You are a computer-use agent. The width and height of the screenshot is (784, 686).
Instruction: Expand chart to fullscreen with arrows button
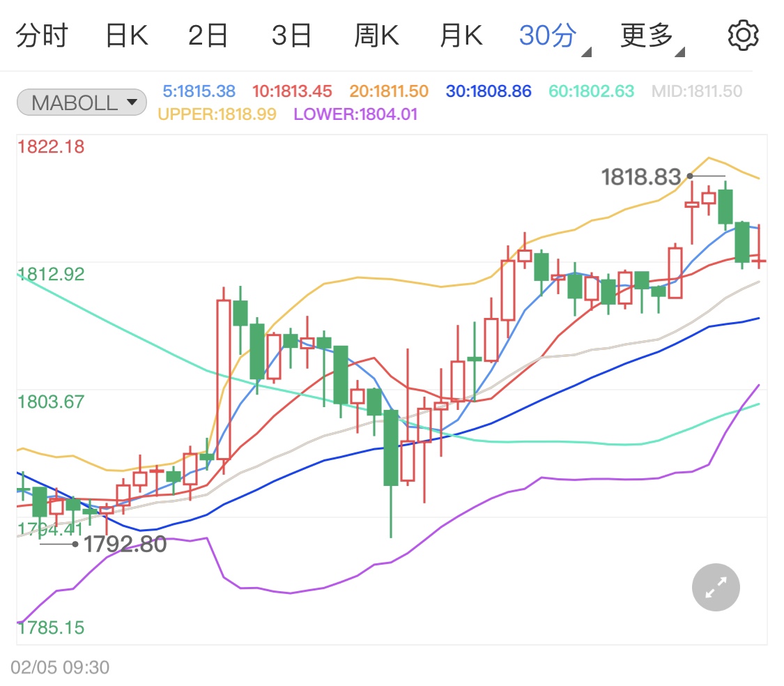716,587
